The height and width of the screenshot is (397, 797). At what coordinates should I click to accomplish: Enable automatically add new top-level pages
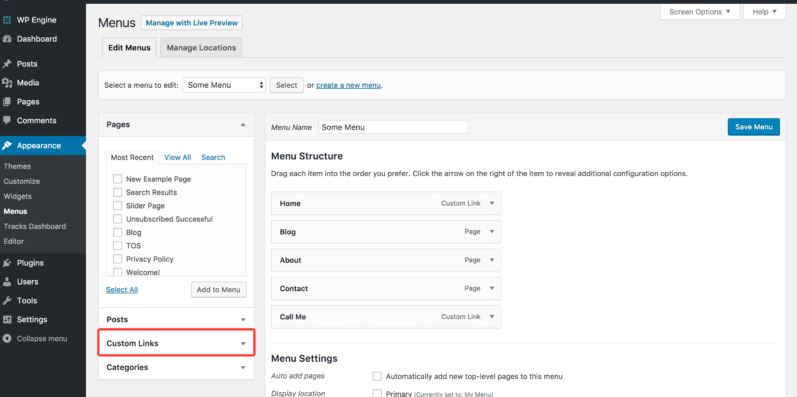(377, 377)
